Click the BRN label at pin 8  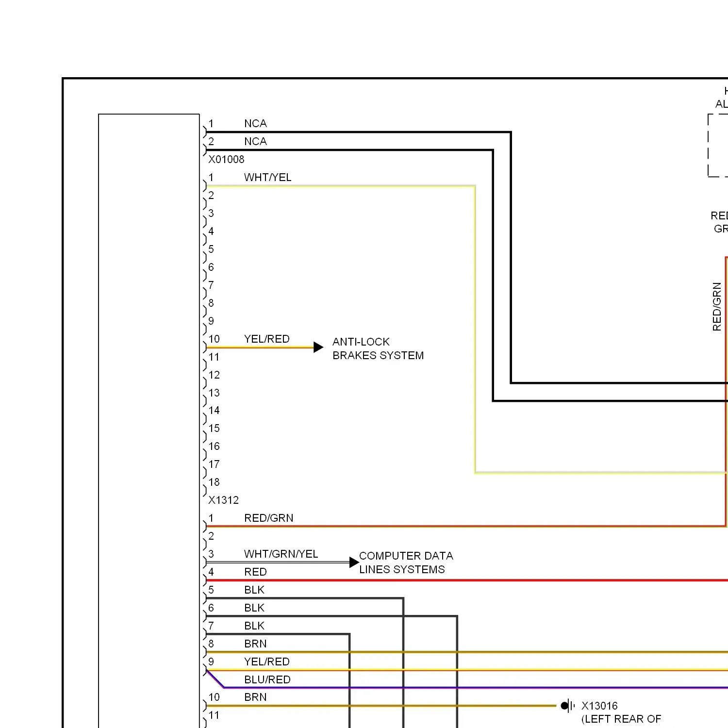256,644
